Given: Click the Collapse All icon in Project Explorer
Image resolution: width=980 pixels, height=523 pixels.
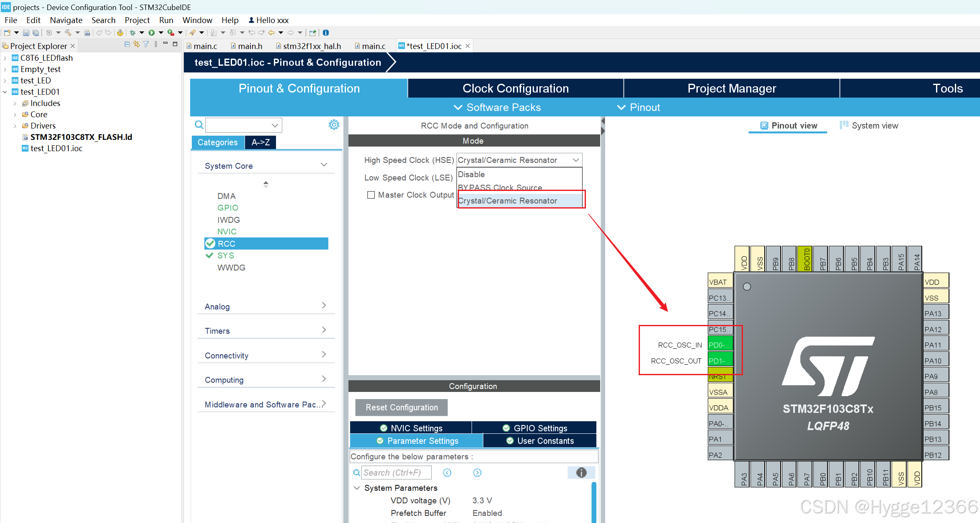Looking at the screenshot, I should (127, 44).
